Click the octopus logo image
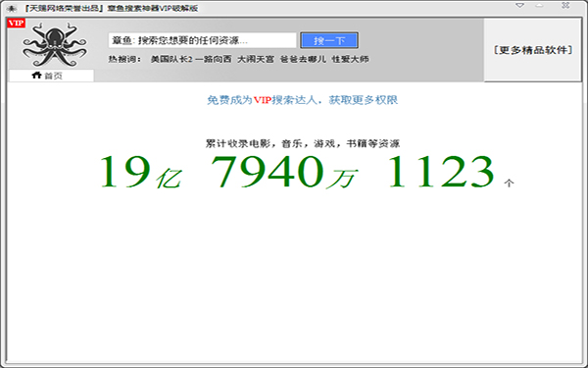 click(x=55, y=45)
